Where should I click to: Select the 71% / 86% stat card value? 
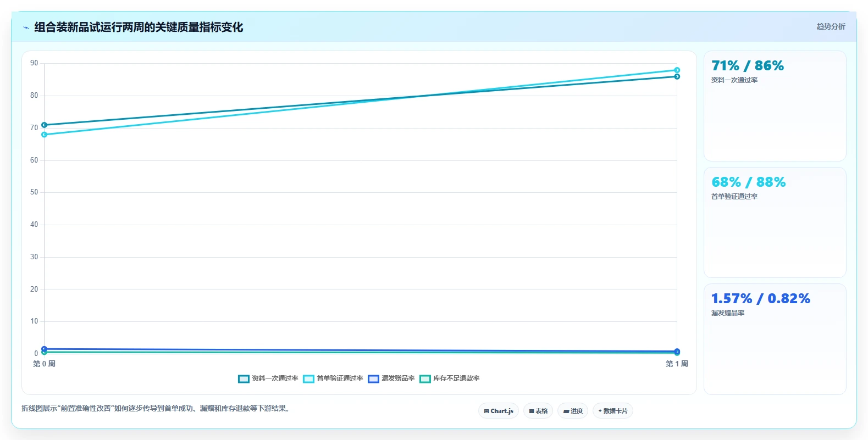748,66
